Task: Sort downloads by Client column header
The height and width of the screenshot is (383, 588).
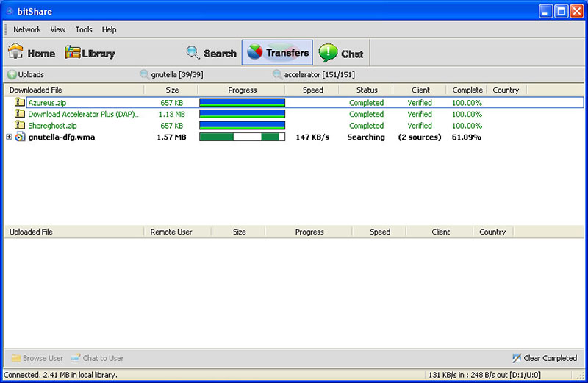Action: 420,90
